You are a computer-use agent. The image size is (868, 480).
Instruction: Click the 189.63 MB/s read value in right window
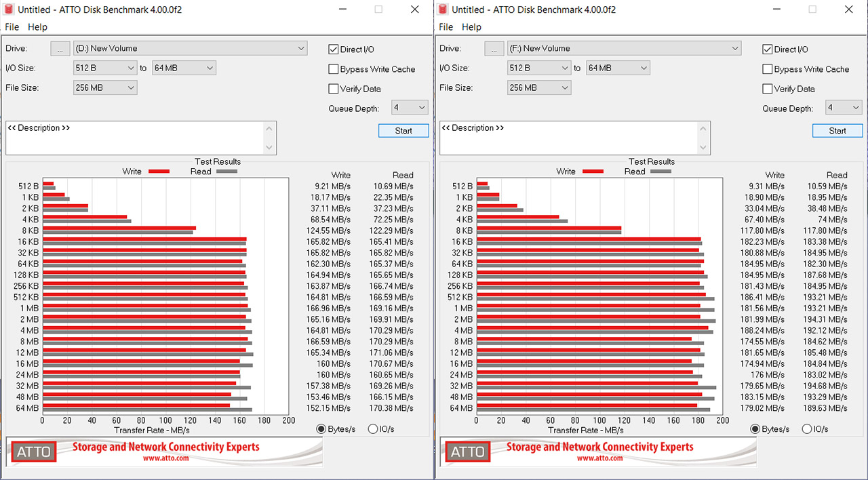[825, 409]
